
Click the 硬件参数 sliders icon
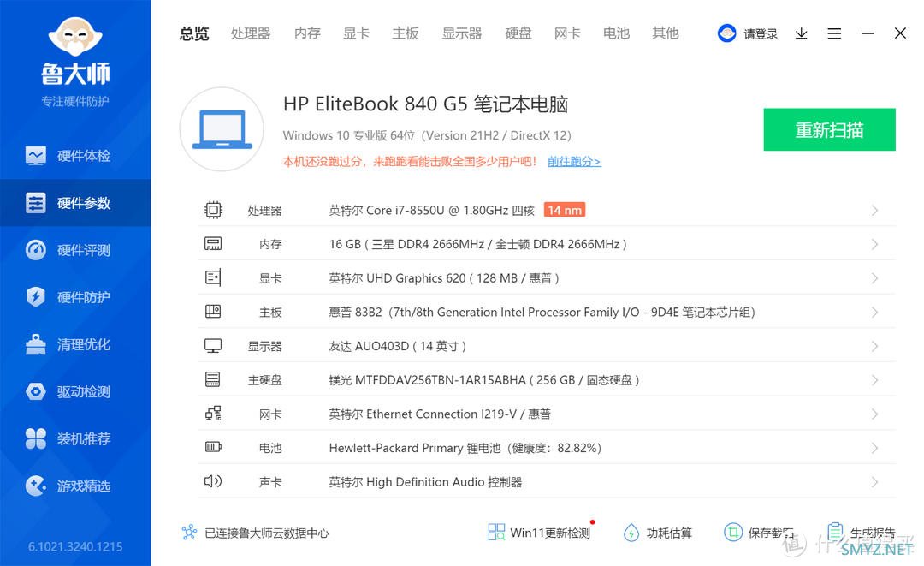point(36,203)
